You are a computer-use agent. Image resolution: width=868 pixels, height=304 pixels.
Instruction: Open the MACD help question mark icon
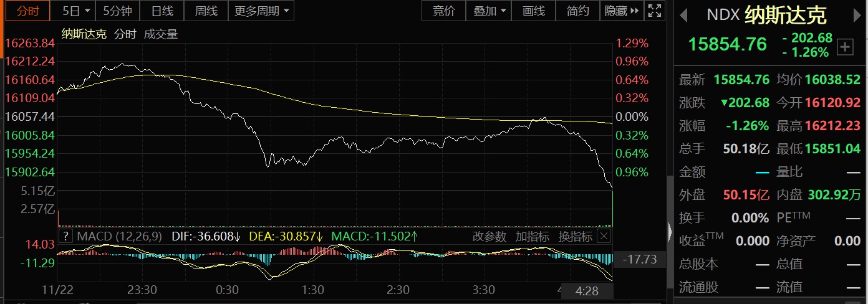coord(65,236)
